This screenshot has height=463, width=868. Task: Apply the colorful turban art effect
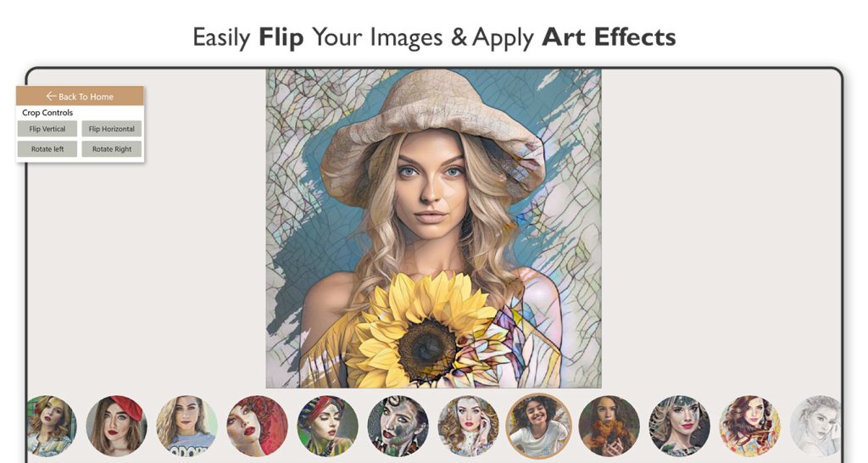pyautogui.click(x=328, y=426)
